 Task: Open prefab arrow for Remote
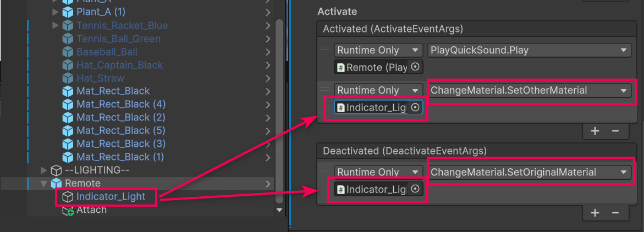[x=268, y=183]
